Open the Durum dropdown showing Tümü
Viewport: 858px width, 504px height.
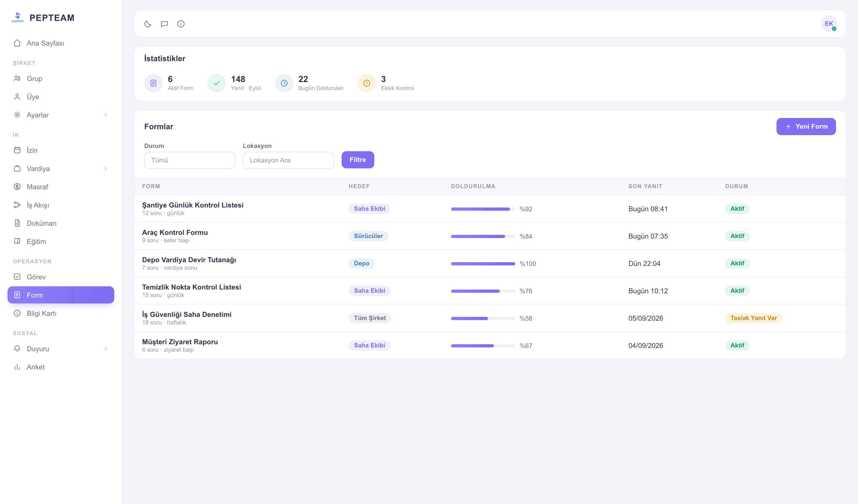tap(190, 160)
